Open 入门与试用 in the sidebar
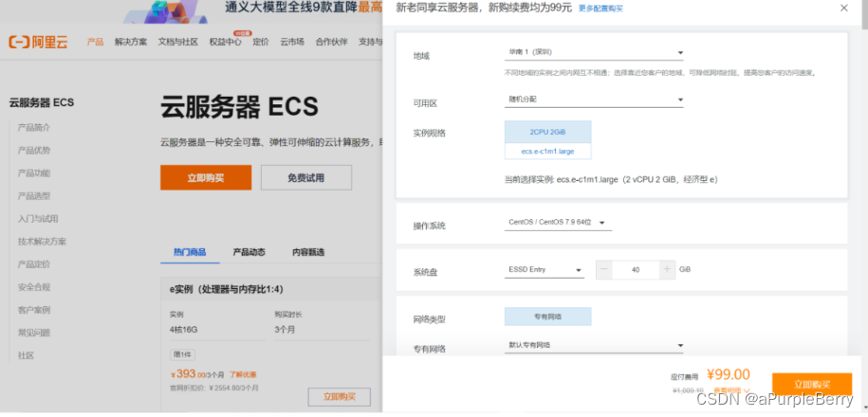 38,219
